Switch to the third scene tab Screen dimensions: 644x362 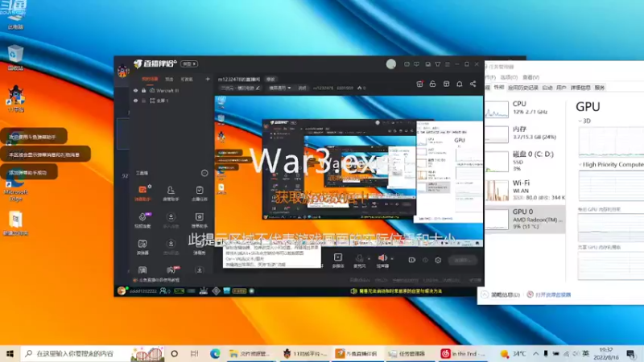[x=187, y=79]
